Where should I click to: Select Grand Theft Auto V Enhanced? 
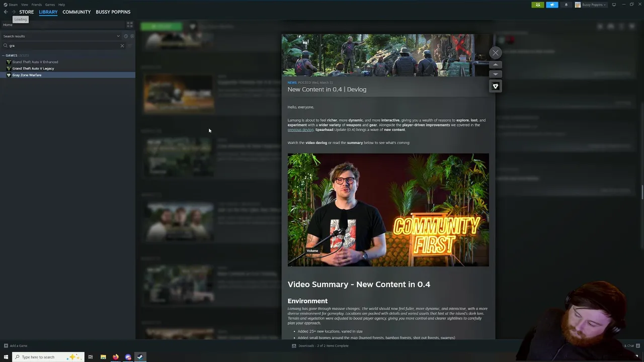tap(35, 62)
